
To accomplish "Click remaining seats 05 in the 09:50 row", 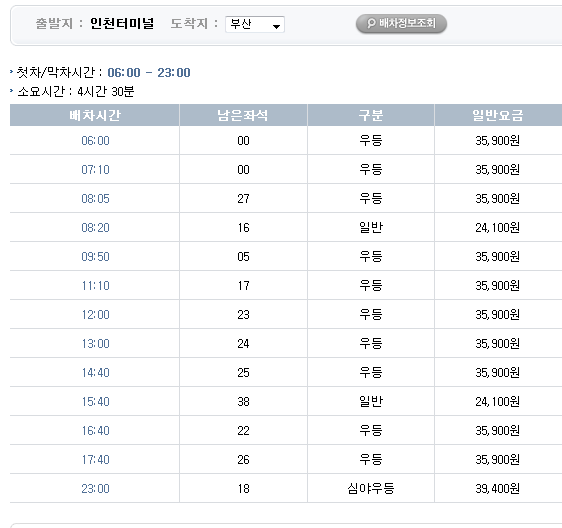I will (243, 257).
